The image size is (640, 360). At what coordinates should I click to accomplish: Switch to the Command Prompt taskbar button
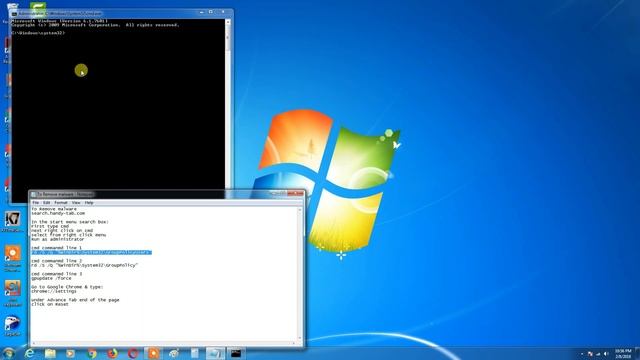[236, 353]
